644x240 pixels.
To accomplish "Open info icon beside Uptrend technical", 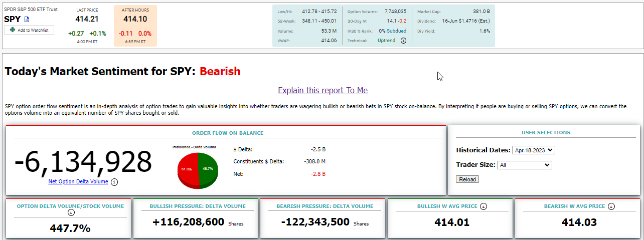I will pyautogui.click(x=403, y=41).
